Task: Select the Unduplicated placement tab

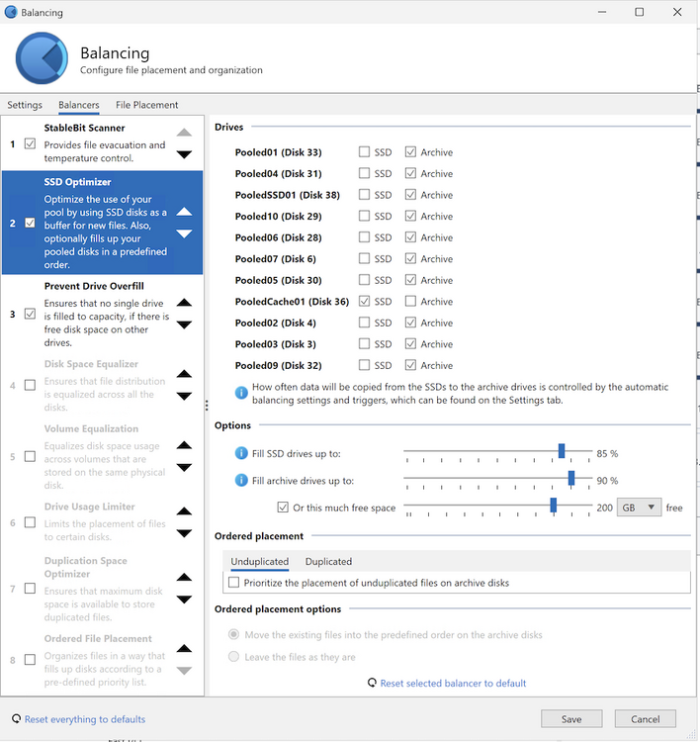Action: tap(260, 561)
